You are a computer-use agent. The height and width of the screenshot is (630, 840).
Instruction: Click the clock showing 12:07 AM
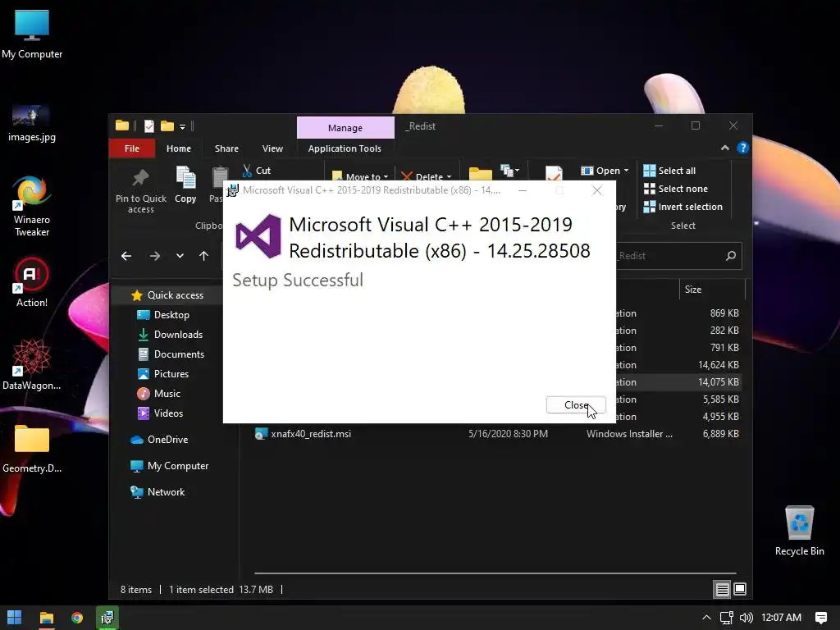tap(781, 618)
